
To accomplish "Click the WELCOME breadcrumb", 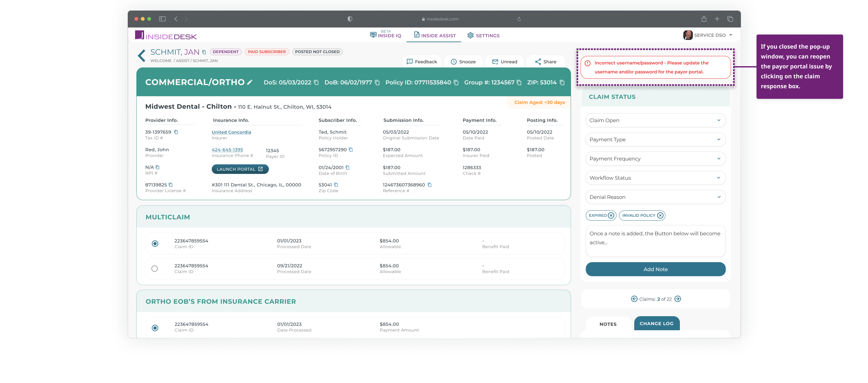I will point(161,61).
